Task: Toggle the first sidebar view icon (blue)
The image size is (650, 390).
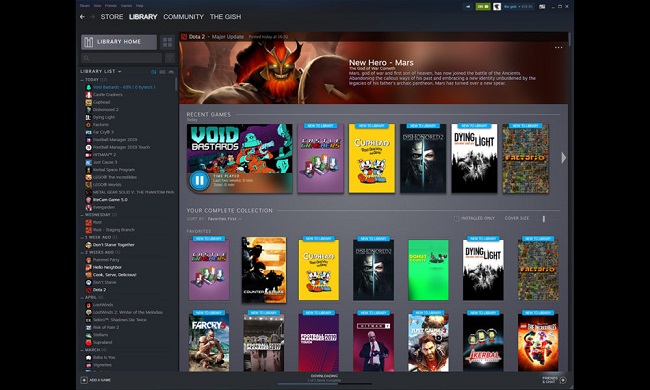Action: coord(153,72)
